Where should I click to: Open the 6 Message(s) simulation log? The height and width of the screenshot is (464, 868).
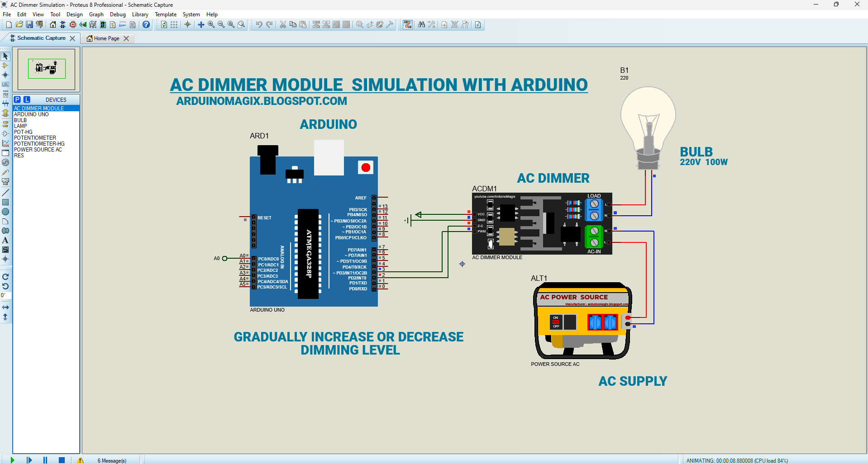(x=112, y=460)
